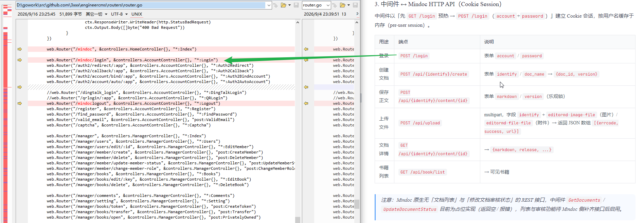Click the "说明" table column header
Screen dimensions: 644x223
[x=489, y=42]
